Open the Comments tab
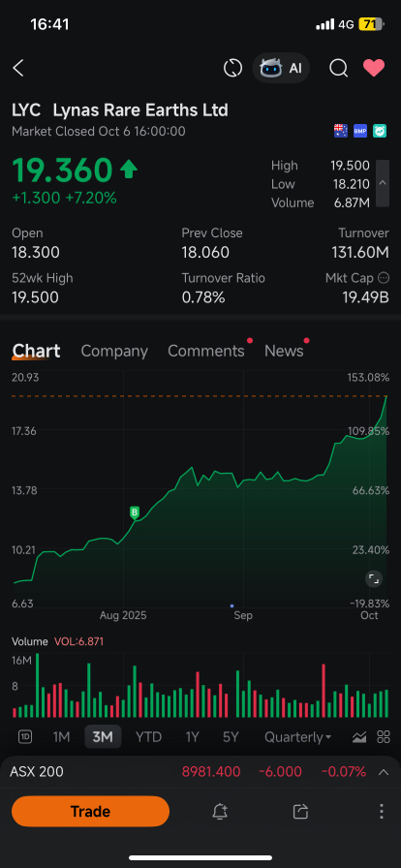Screen dimensions: 401x868 tap(206, 351)
